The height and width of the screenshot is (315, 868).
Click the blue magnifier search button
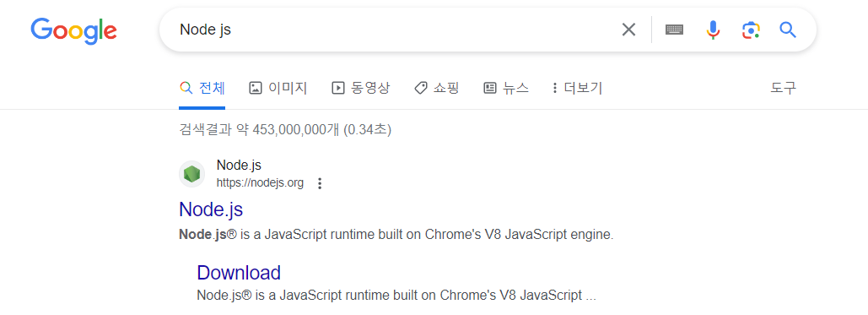click(788, 30)
